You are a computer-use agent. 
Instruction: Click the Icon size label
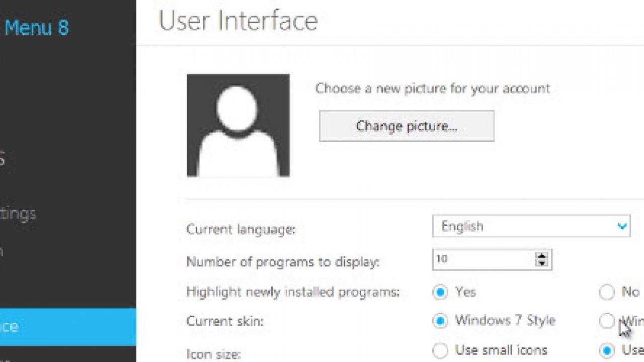click(x=214, y=354)
